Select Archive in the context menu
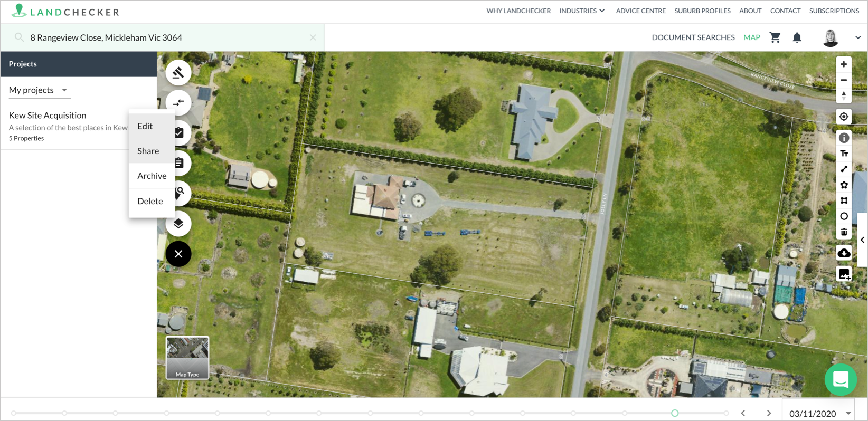Screen dimensions: 868x421 [152, 176]
